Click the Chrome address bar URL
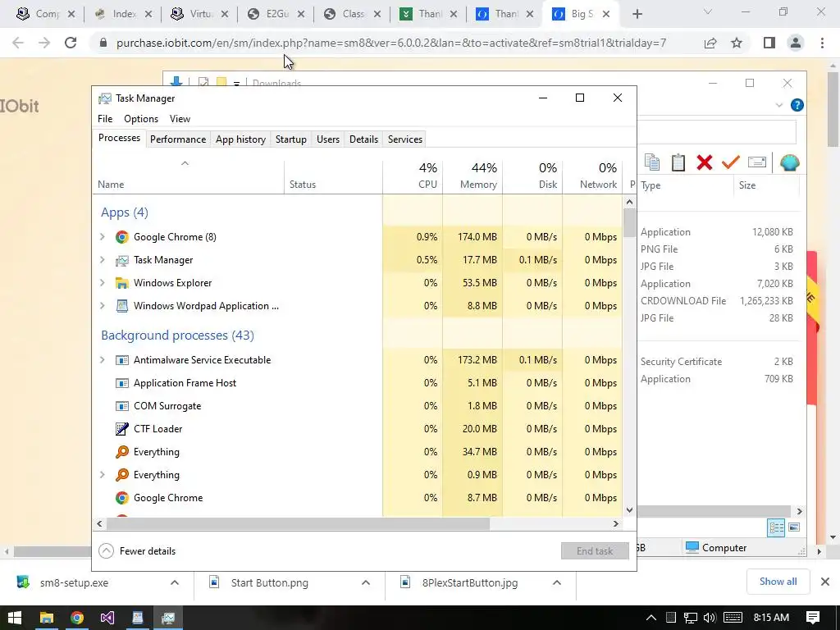The height and width of the screenshot is (630, 840). tap(391, 43)
